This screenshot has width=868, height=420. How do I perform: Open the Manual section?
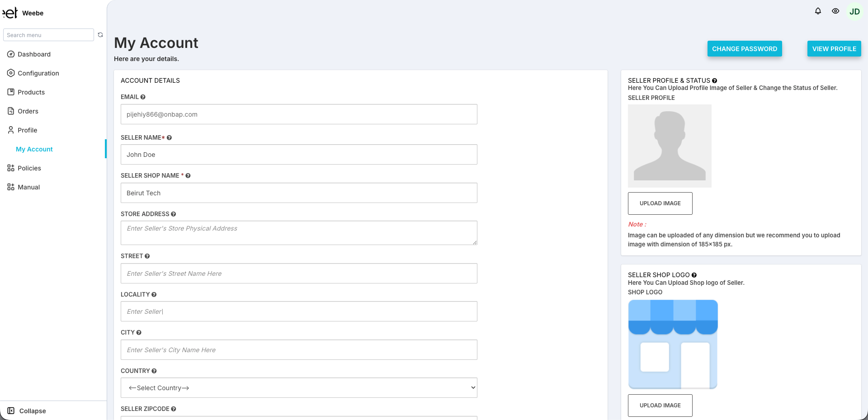click(x=28, y=187)
